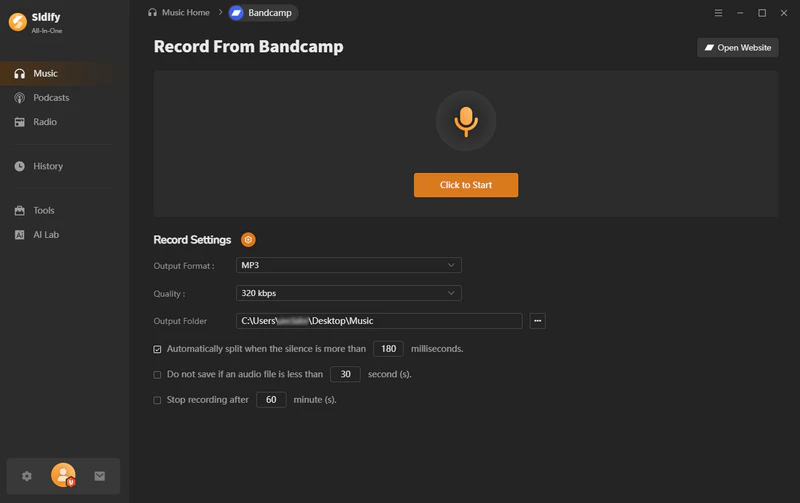Browse output folder with ellipsis button
Screen dimensions: 800x503
[x=537, y=321]
